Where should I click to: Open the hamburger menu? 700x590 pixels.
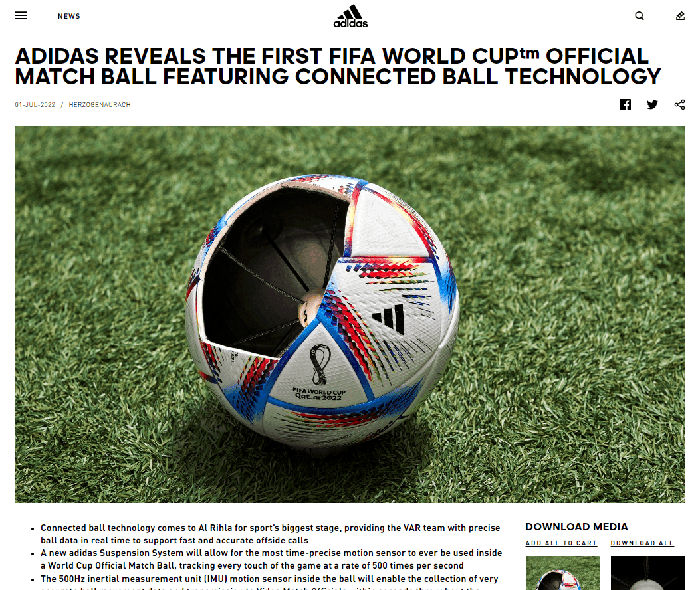coord(21,16)
